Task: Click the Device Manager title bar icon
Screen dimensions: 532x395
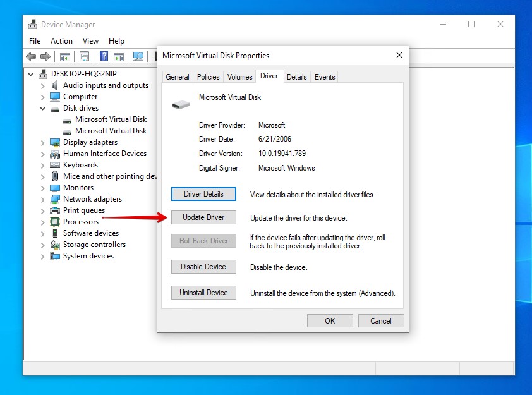Action: [x=33, y=25]
